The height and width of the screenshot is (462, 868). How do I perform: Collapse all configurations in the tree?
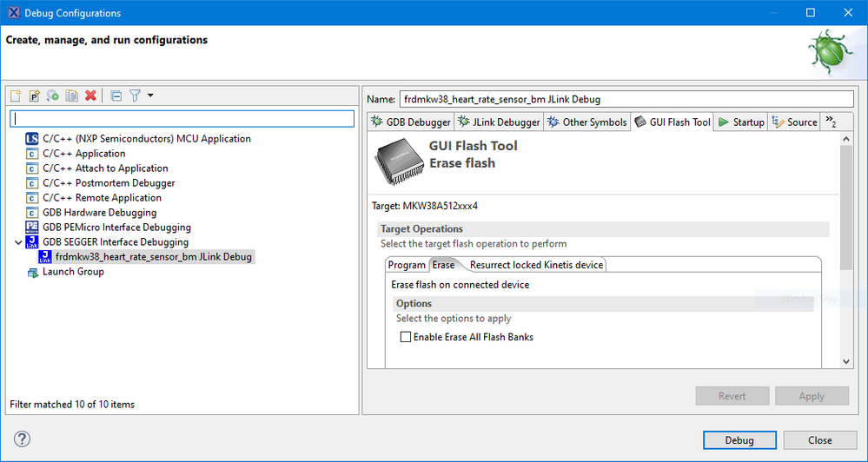point(116,96)
